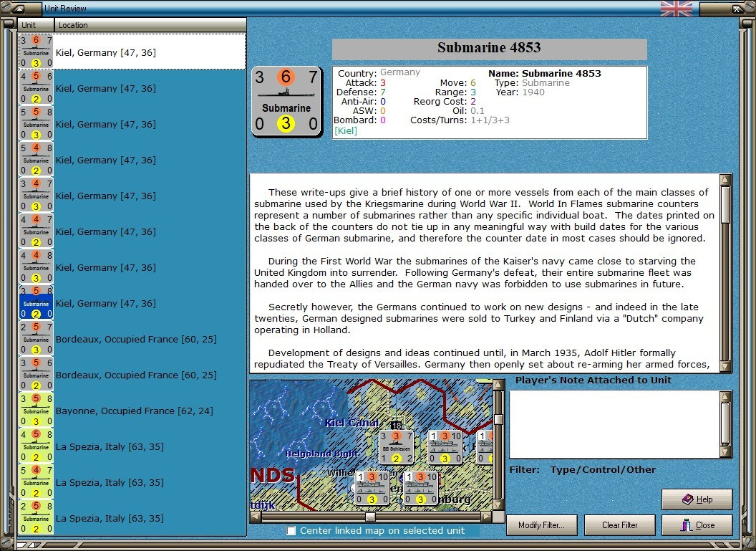Click the Kiel Canal label on the map
Viewport: 756px width, 551px height.
352,423
